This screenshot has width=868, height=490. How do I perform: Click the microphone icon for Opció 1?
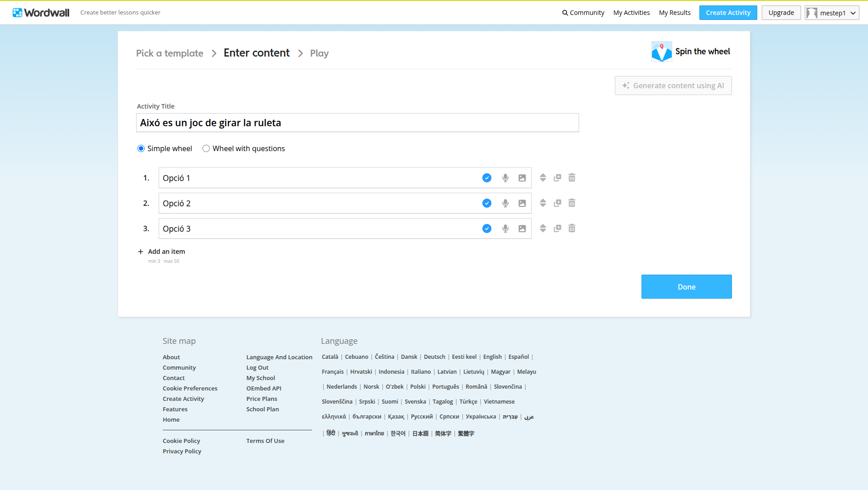[x=505, y=178]
